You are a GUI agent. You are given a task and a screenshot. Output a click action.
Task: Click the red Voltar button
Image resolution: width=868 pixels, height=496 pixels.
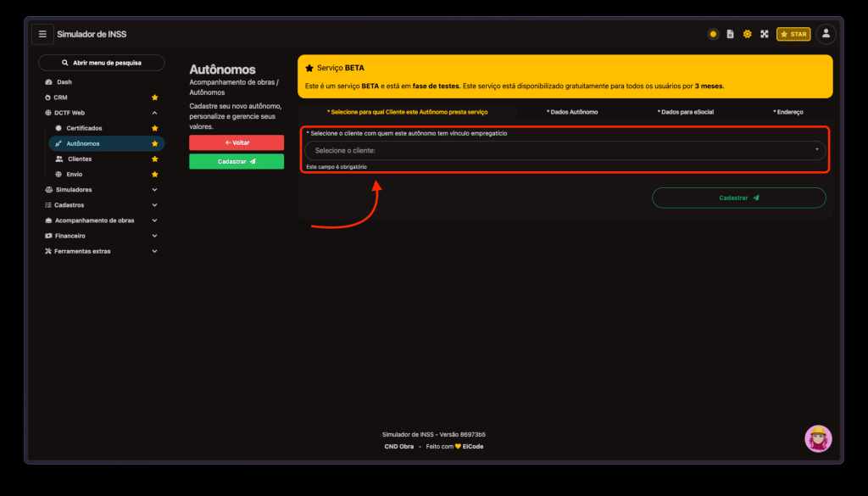pyautogui.click(x=236, y=142)
